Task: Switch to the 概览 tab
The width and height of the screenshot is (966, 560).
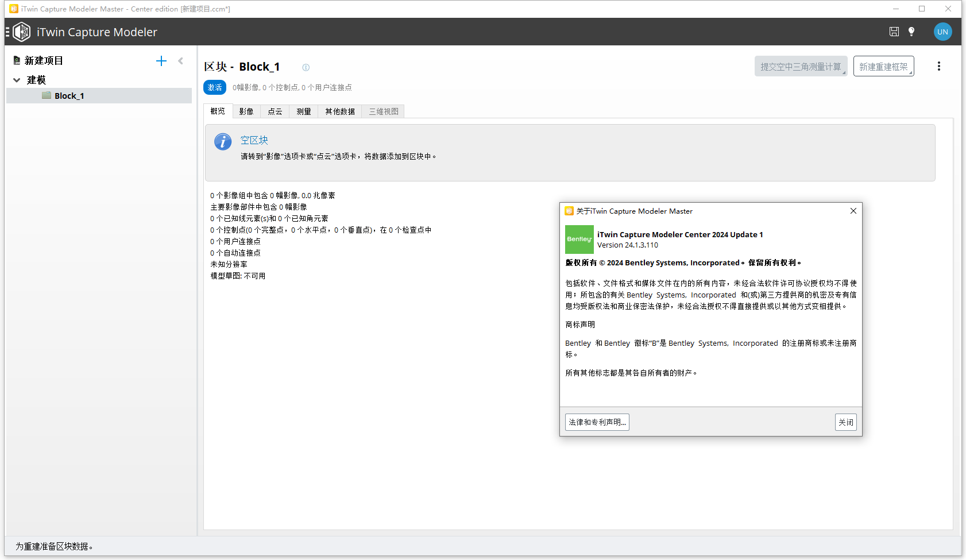Action: (x=218, y=111)
